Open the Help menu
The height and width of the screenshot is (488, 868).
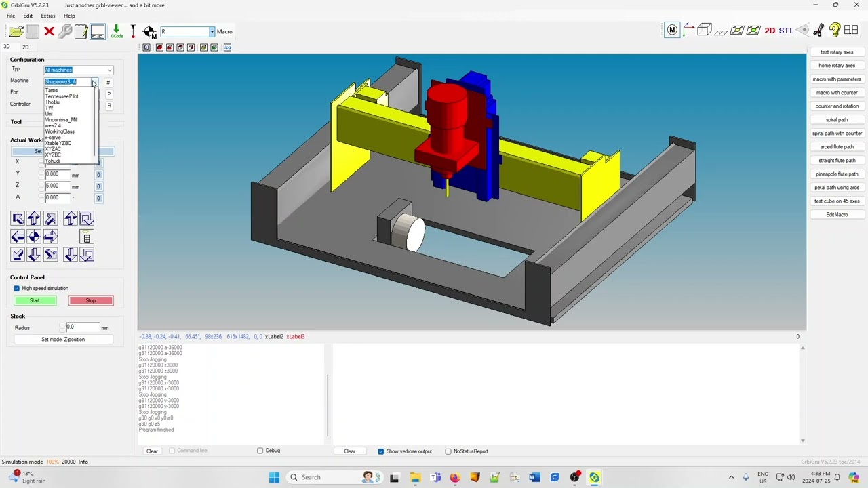coord(69,16)
